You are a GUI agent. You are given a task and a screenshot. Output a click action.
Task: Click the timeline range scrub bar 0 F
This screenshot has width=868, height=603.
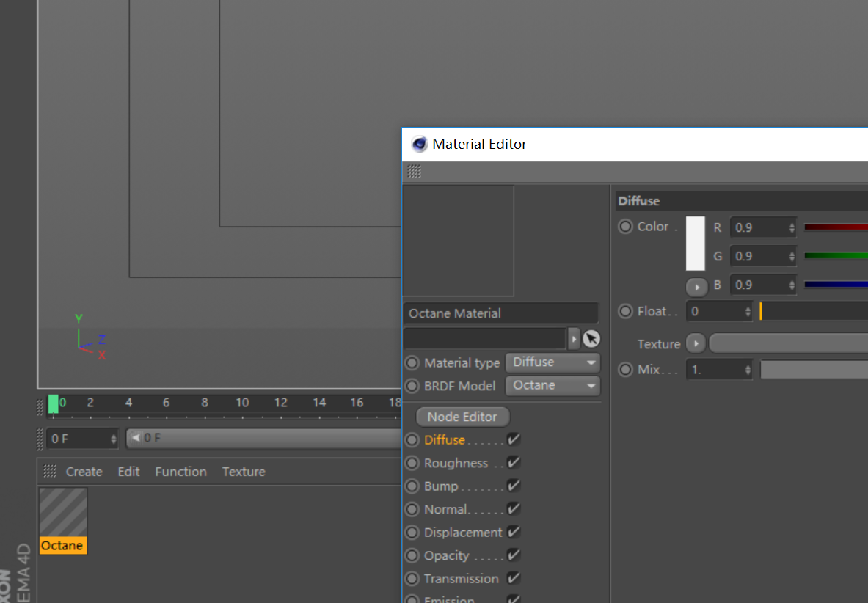(x=265, y=438)
